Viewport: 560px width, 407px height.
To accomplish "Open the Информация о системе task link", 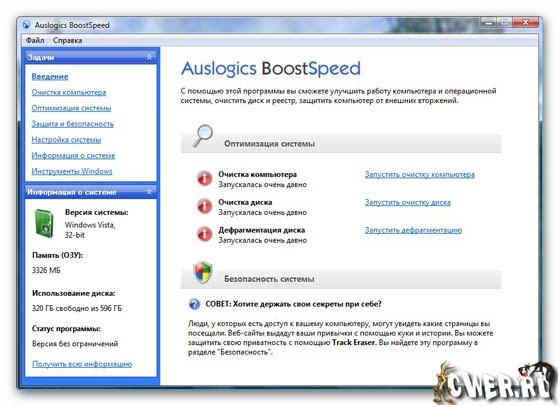I will tap(73, 155).
